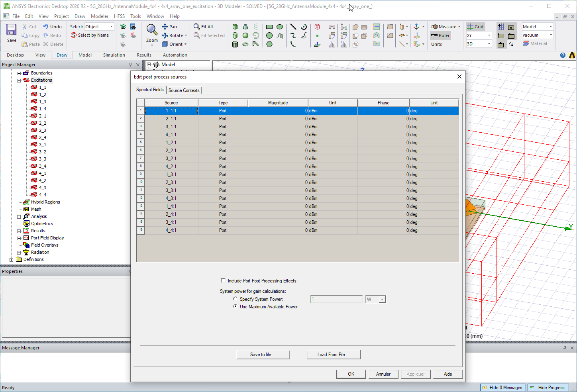Viewport: 577px width, 392px height.
Task: Toggle the Ruler display button
Action: [x=440, y=35]
